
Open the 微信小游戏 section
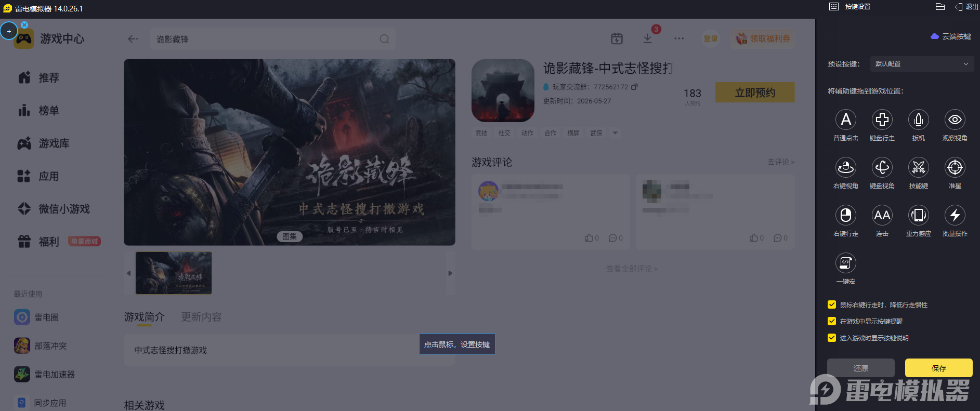(x=54, y=209)
